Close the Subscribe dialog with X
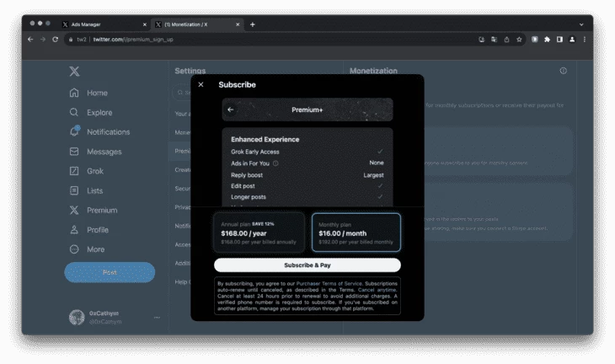 (201, 84)
